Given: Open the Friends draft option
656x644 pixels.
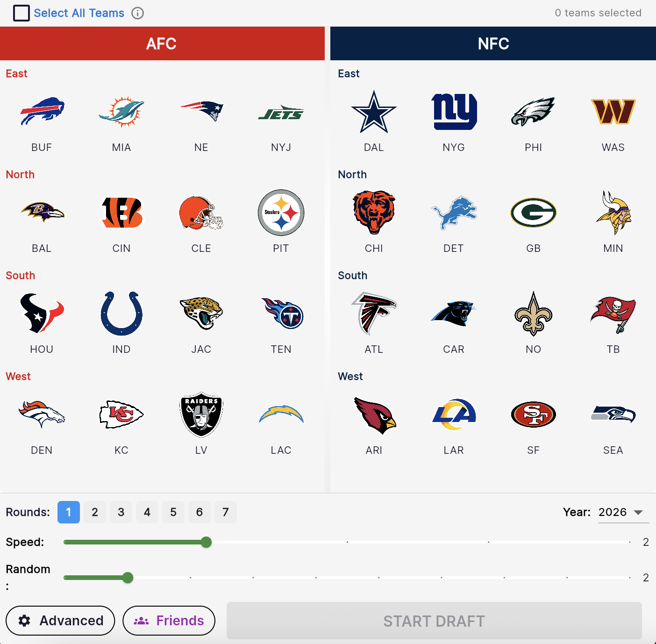Looking at the screenshot, I should [x=169, y=621].
